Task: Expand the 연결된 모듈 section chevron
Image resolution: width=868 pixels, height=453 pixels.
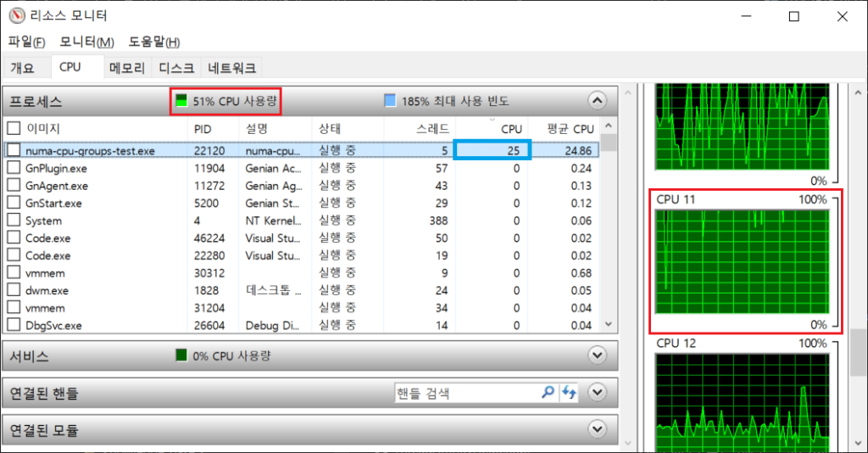Action: click(597, 429)
